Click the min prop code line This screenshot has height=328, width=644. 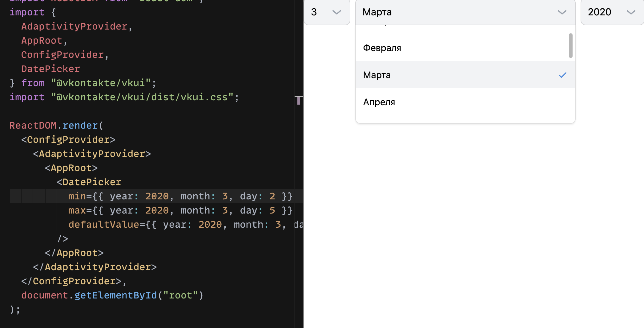coord(180,196)
